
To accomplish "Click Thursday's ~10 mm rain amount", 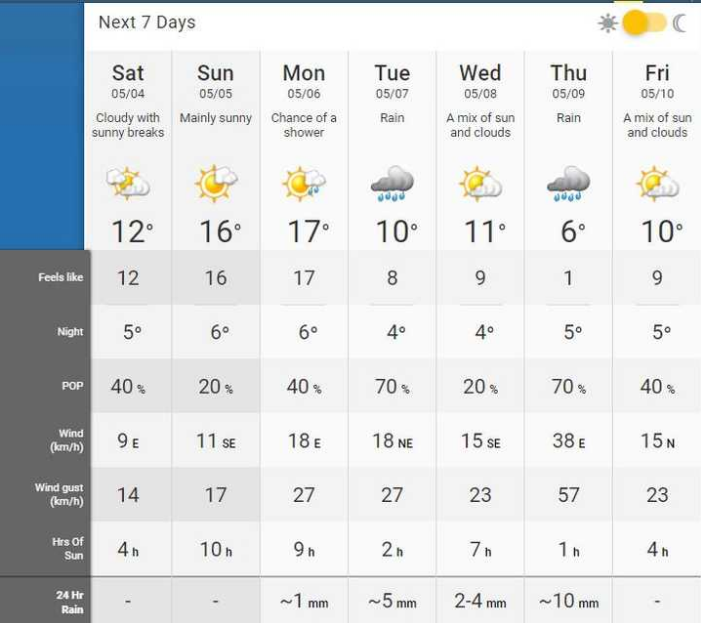I will coord(568,601).
